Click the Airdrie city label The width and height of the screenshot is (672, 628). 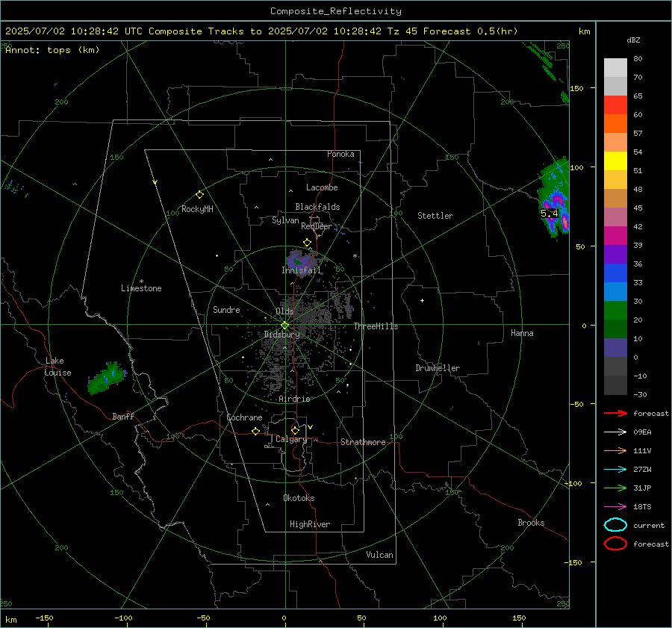(294, 399)
